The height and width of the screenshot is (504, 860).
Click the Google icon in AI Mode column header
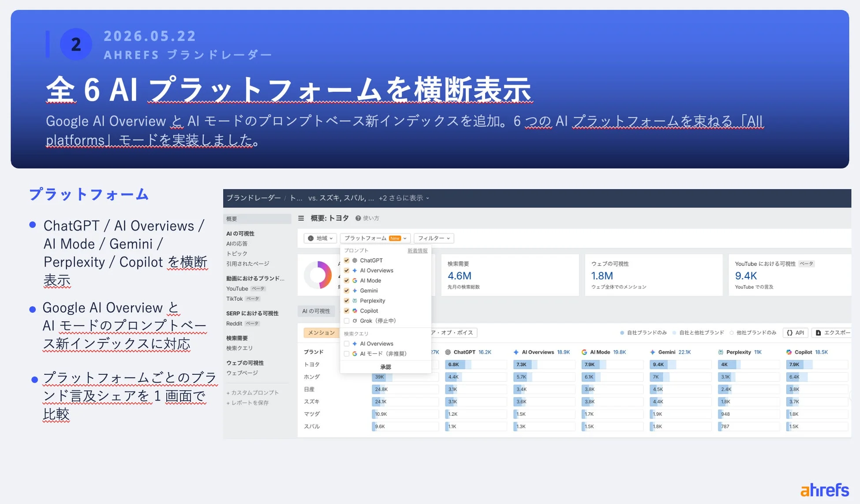coord(584,352)
